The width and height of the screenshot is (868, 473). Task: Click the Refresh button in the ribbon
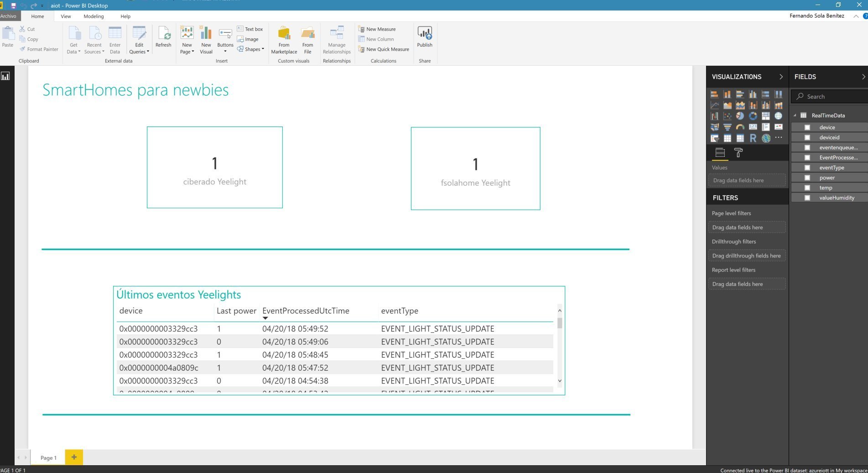pos(163,37)
